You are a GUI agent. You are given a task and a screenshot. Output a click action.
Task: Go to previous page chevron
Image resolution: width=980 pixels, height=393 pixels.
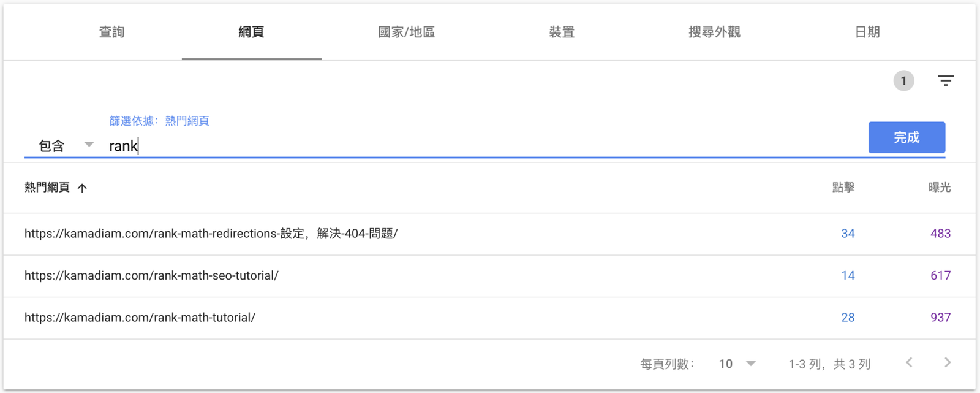(x=910, y=363)
